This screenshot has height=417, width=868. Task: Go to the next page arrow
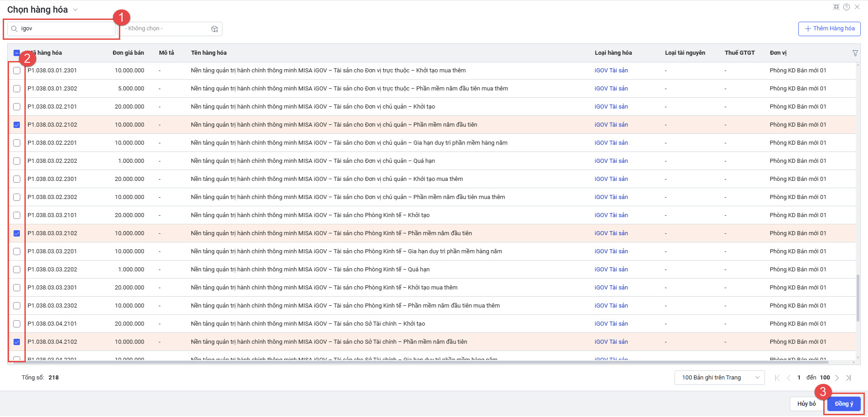pyautogui.click(x=837, y=378)
